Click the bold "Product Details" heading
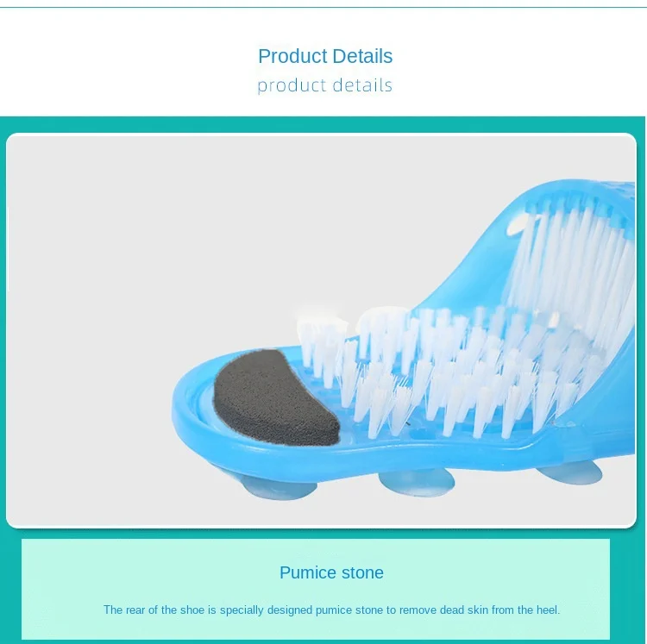The height and width of the screenshot is (644, 647). 325,56
